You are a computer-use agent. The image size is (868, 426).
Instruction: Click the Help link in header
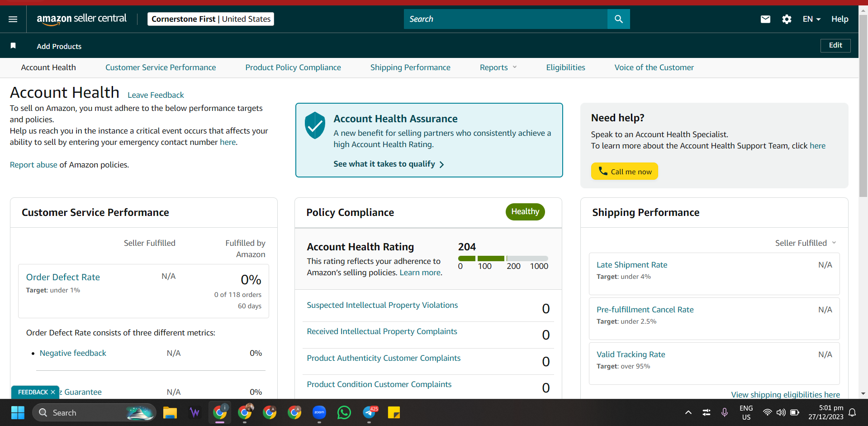coord(840,19)
